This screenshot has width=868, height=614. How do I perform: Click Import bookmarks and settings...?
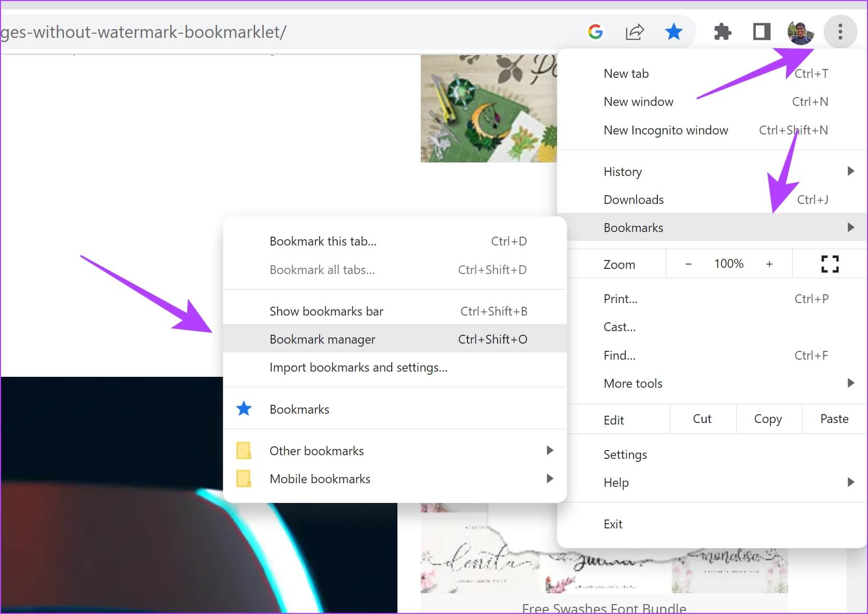[395, 367]
